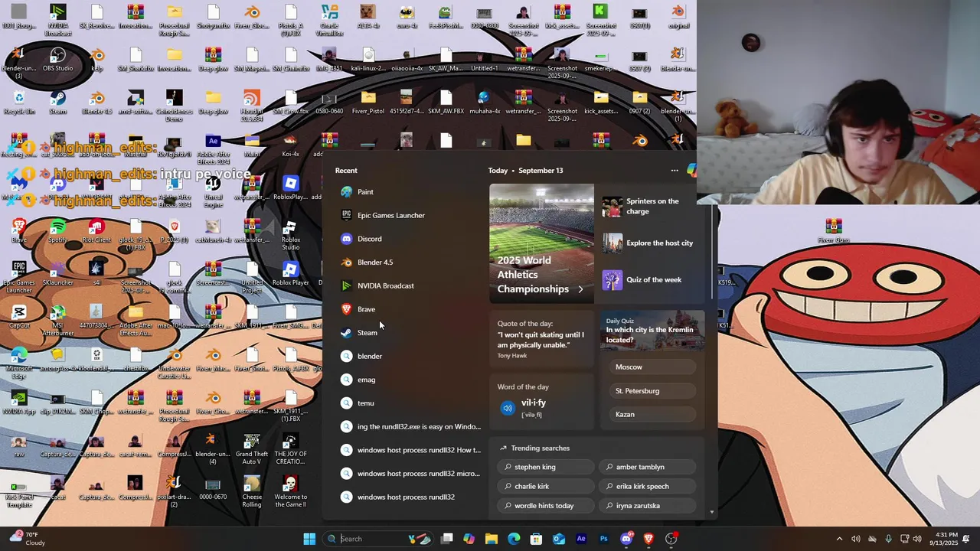Open Photoshop from the taskbar
This screenshot has width=980, height=551.
[x=603, y=539]
